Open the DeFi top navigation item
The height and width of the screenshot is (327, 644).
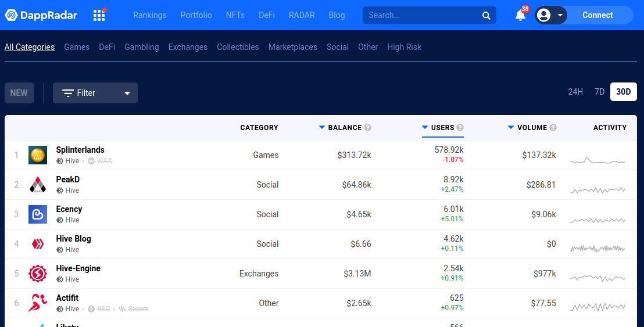click(x=267, y=15)
